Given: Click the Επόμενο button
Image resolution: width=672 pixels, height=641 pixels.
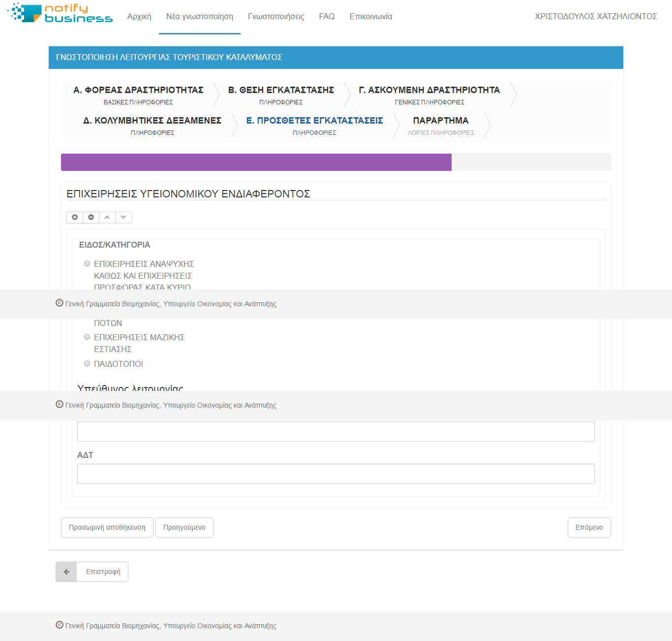Looking at the screenshot, I should [589, 527].
